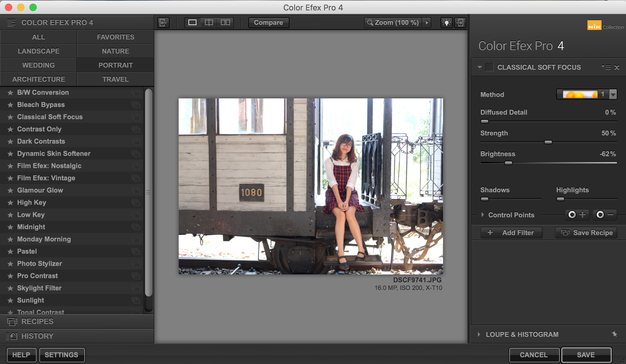This screenshot has width=626, height=364.
Task: Add a positive control point
Action: tap(577, 215)
